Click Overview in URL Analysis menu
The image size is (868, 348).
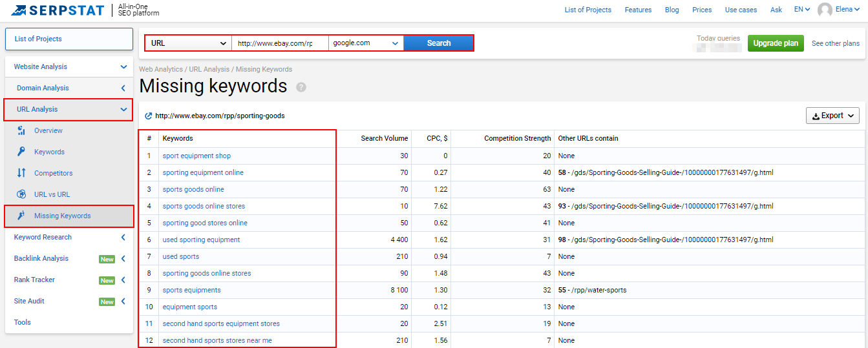[48, 130]
